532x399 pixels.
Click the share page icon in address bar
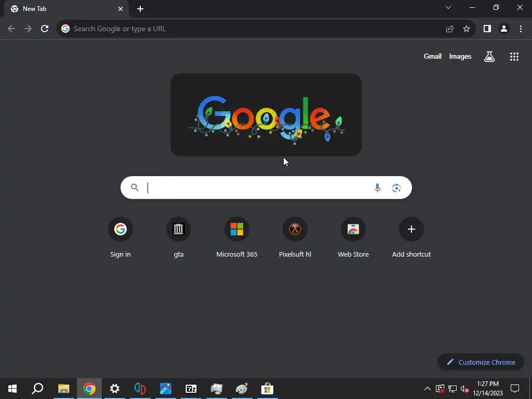coord(450,29)
